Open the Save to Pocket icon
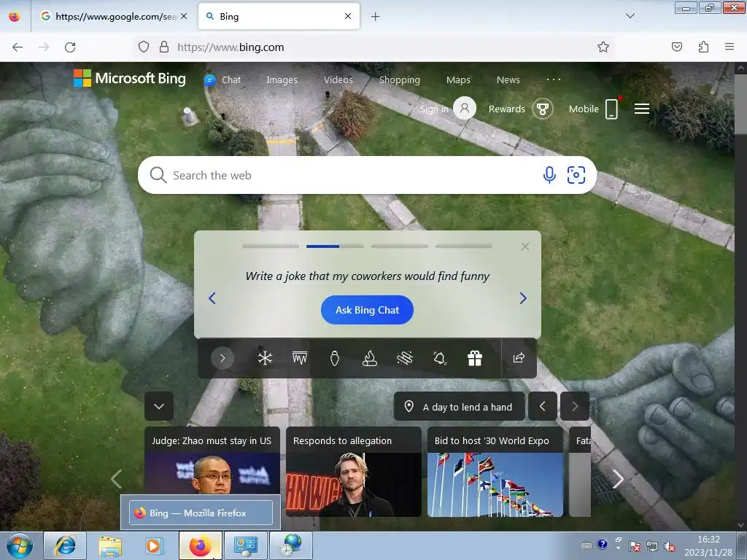This screenshot has width=747, height=560. (x=677, y=47)
